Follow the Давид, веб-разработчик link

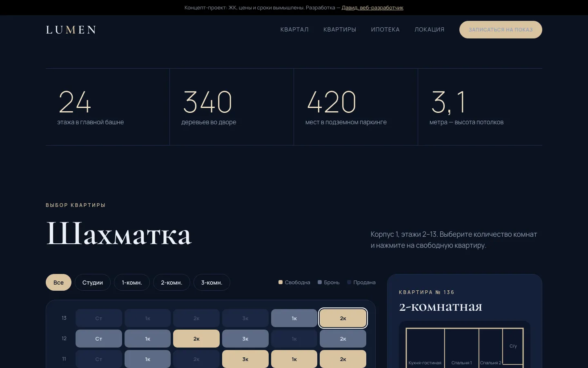tap(372, 8)
